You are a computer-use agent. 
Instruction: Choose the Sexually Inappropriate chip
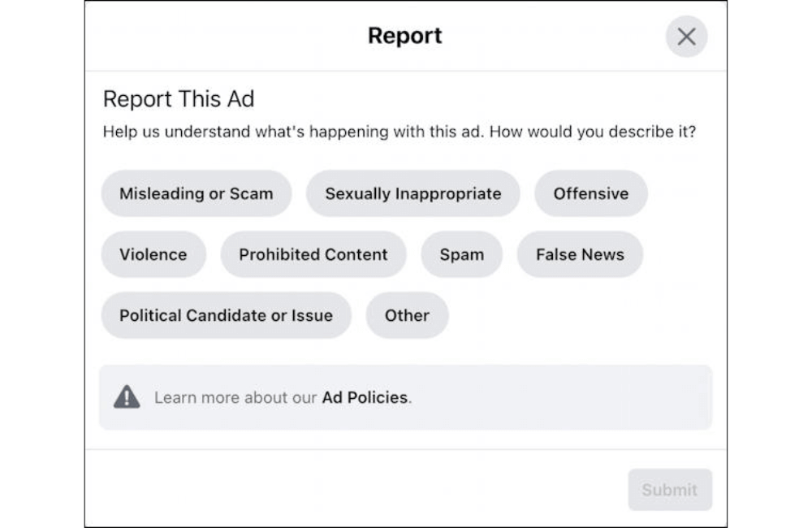click(x=412, y=193)
